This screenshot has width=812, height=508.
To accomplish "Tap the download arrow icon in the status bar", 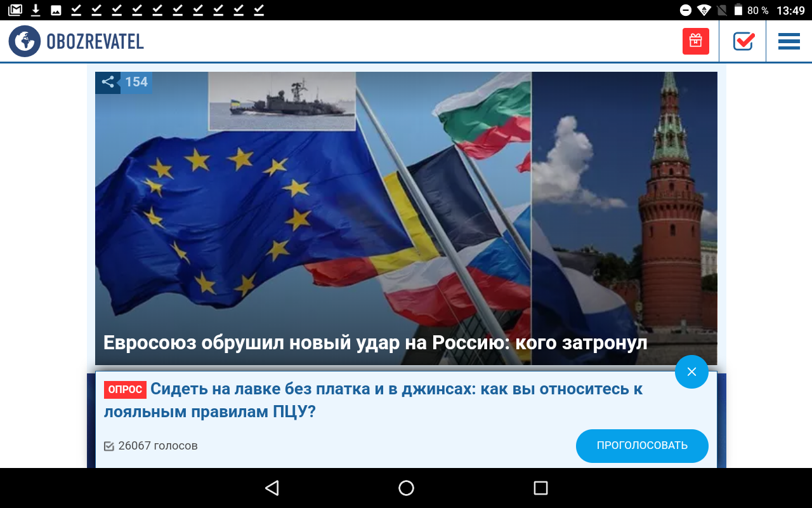I will [x=36, y=10].
